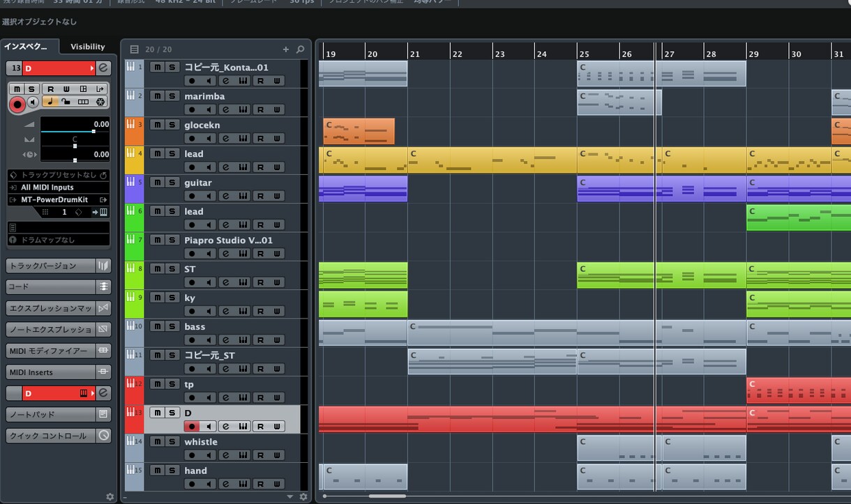The height and width of the screenshot is (504, 851).
Task: Open the MT-PowerDrumKit output dropdown
Action: pyautogui.click(x=59, y=199)
